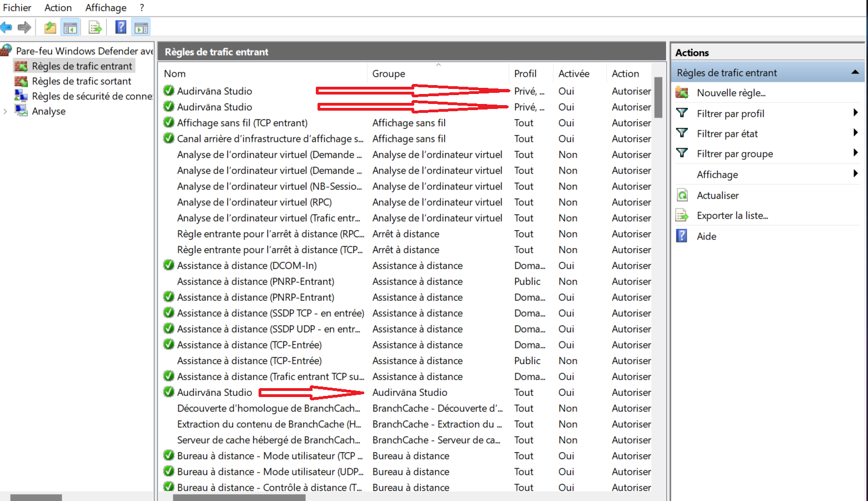This screenshot has width=868, height=501.
Task: Select Règle entrante pour l'arrêt à distance (RPC…
Action: point(271,234)
